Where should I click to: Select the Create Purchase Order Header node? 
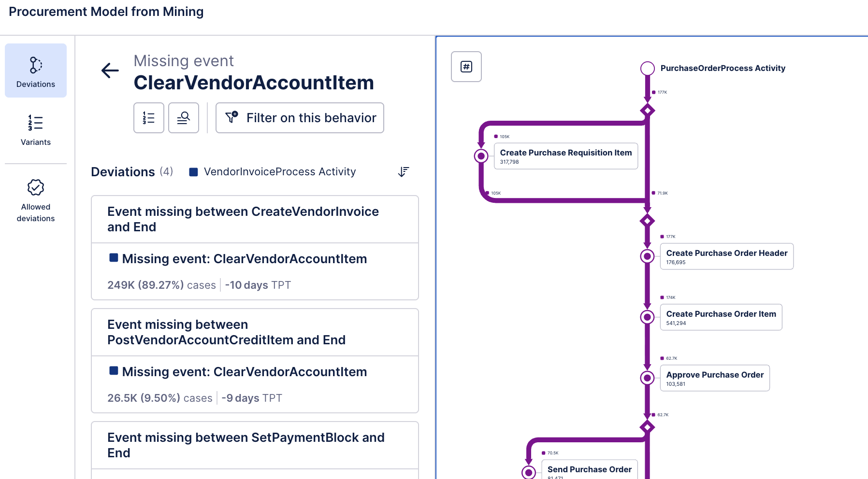(726, 256)
